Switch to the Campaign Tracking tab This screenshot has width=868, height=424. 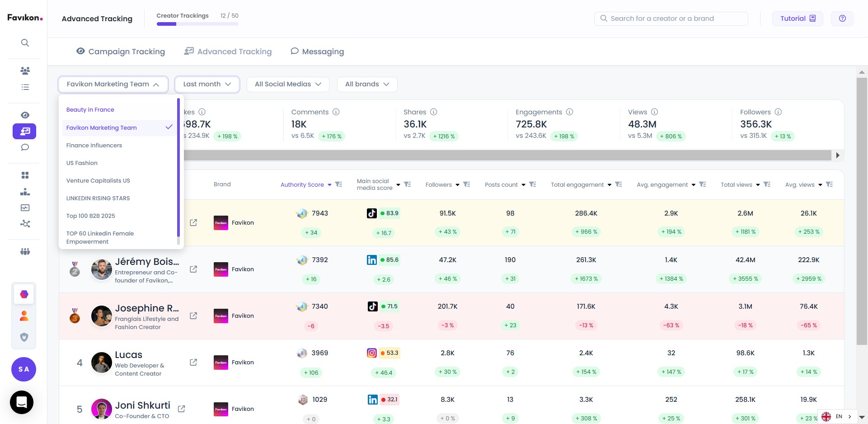coord(121,52)
